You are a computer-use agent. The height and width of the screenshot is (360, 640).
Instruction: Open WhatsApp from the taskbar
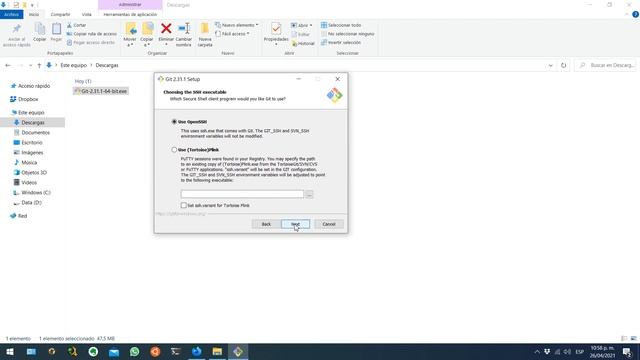tap(134, 351)
